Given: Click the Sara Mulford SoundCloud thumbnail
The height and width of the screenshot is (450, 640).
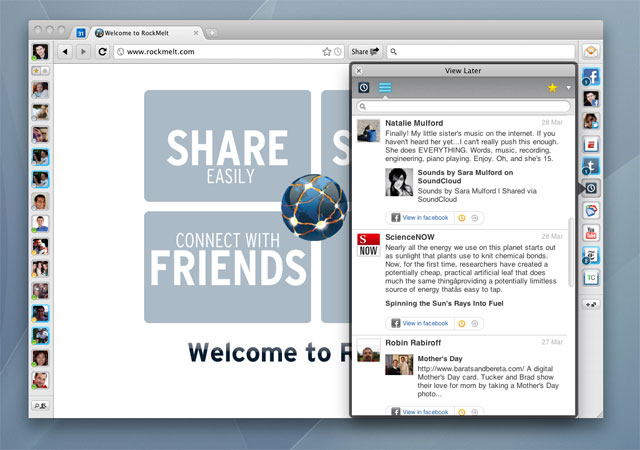Looking at the screenshot, I should click(399, 182).
